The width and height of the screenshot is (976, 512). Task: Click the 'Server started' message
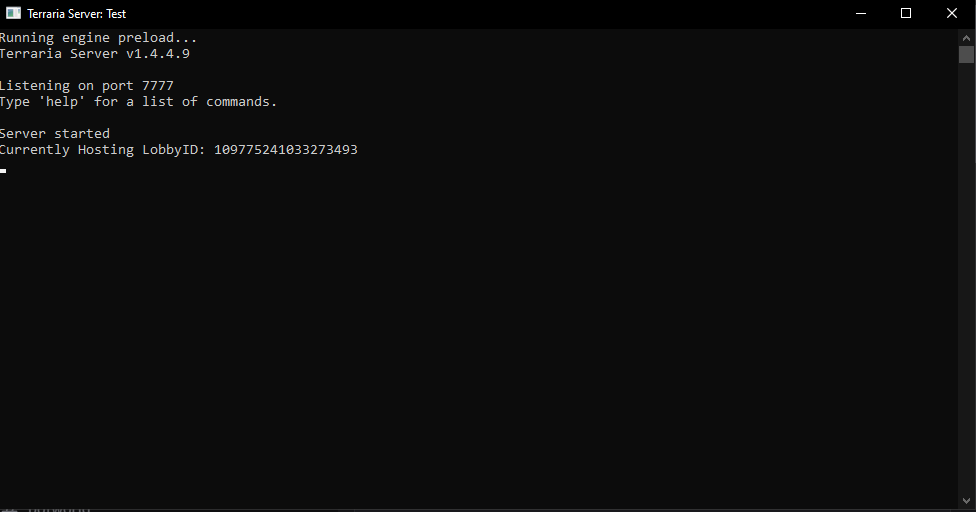pyautogui.click(x=54, y=134)
